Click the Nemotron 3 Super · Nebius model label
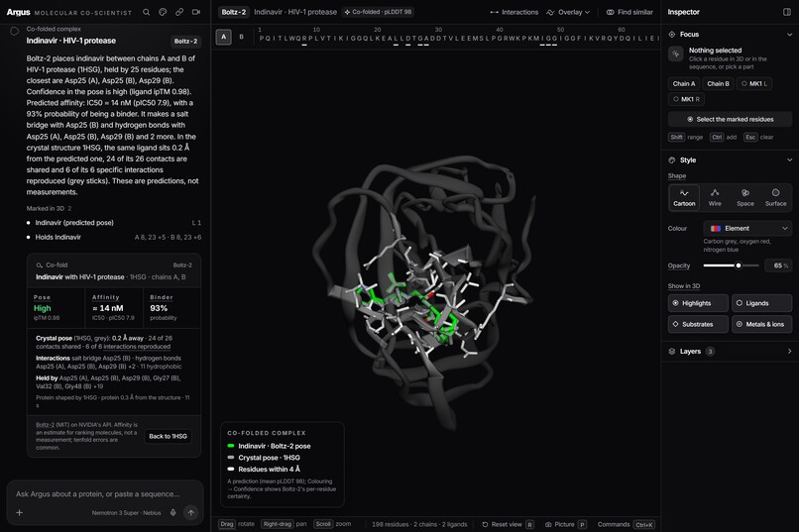The width and height of the screenshot is (799, 532). click(x=126, y=512)
